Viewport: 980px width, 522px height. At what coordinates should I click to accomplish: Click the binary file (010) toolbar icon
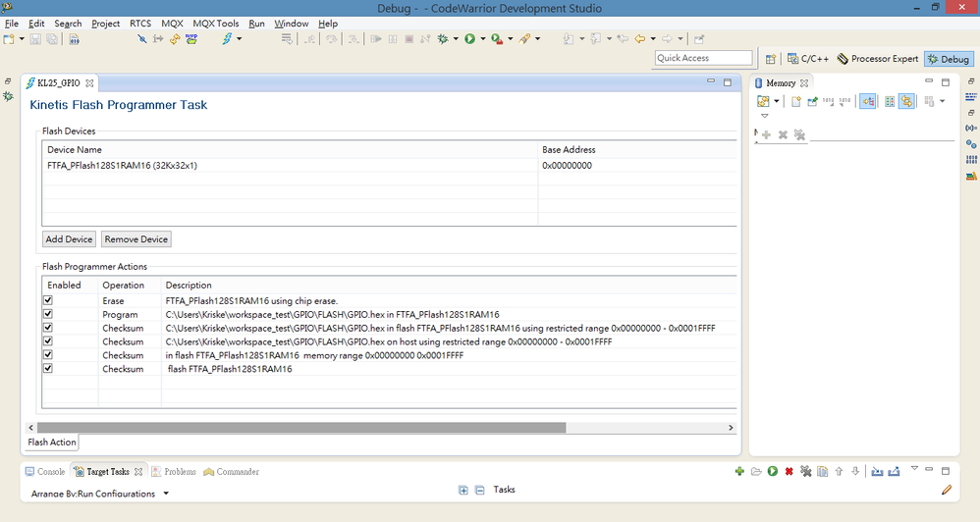[75, 39]
